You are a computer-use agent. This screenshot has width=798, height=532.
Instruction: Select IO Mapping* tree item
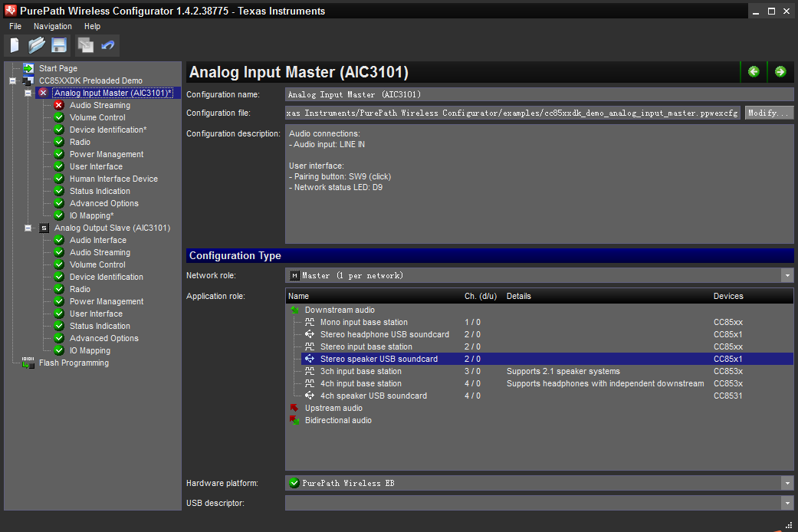[x=91, y=215]
